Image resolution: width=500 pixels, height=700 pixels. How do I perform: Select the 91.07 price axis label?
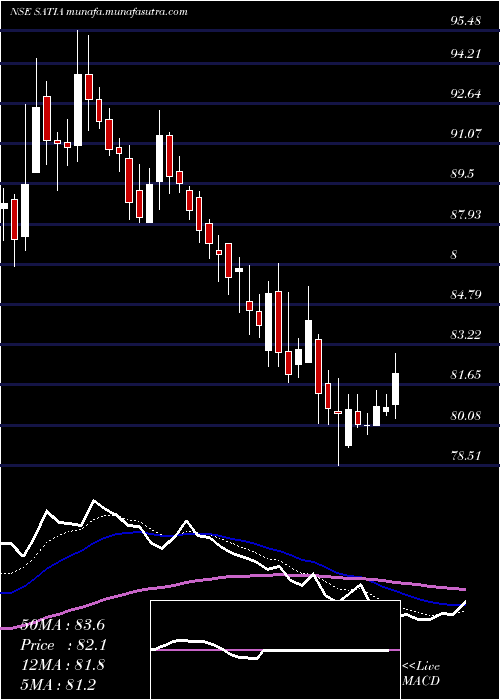(466, 133)
